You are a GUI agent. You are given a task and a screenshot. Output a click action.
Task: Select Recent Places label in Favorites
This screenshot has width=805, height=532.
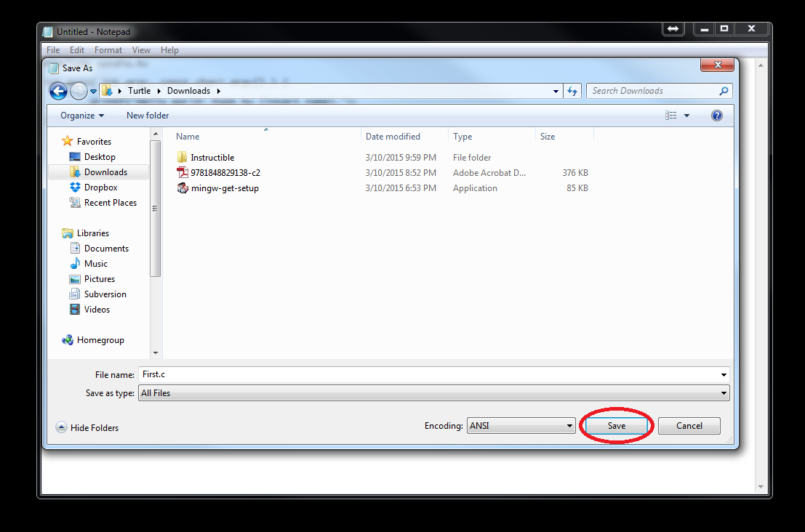[x=111, y=203]
